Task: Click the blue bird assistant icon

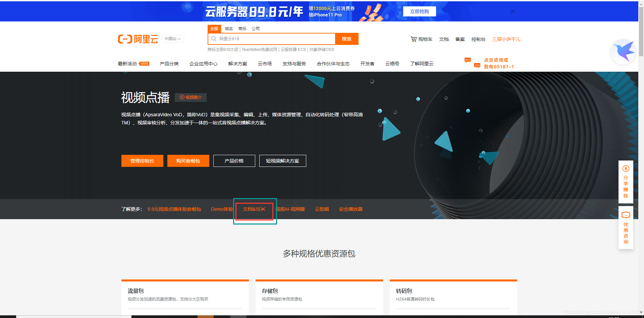Action: tap(624, 52)
